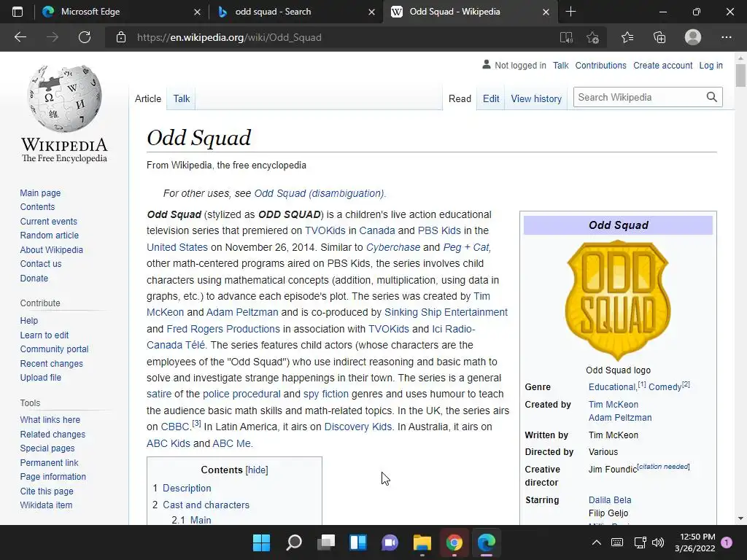Open the notification count badge
Screen dimensions: 747x560
pos(727,542)
